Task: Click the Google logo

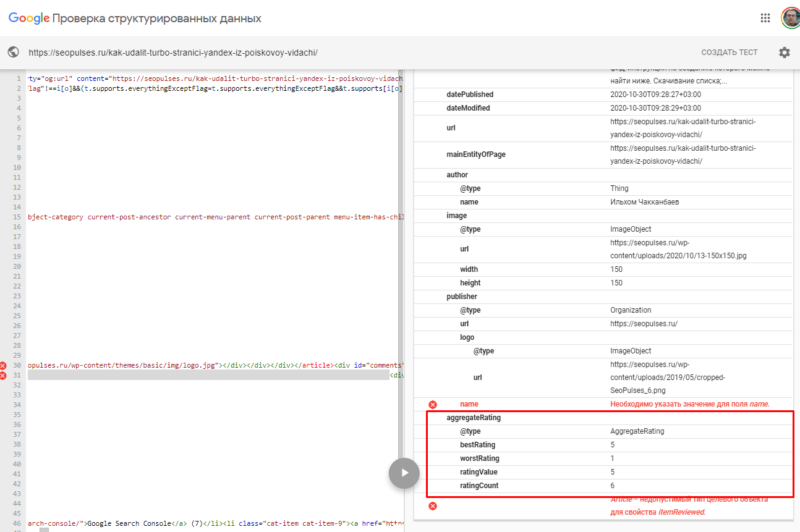Action: tap(28, 19)
